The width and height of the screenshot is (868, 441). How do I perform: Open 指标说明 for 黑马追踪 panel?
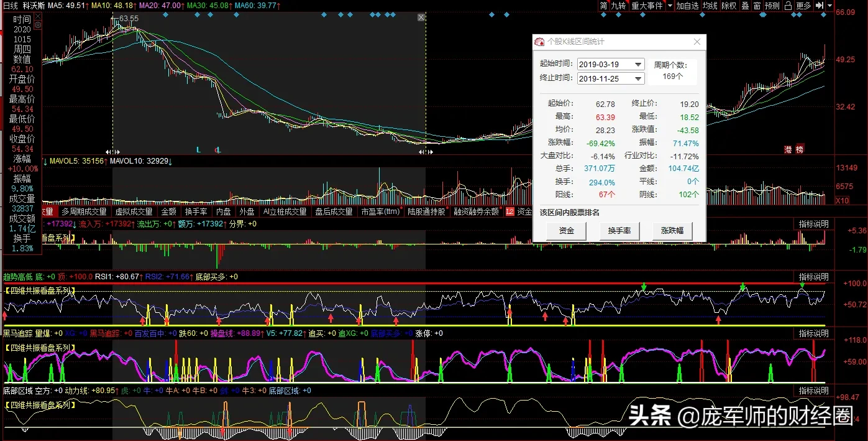click(813, 333)
